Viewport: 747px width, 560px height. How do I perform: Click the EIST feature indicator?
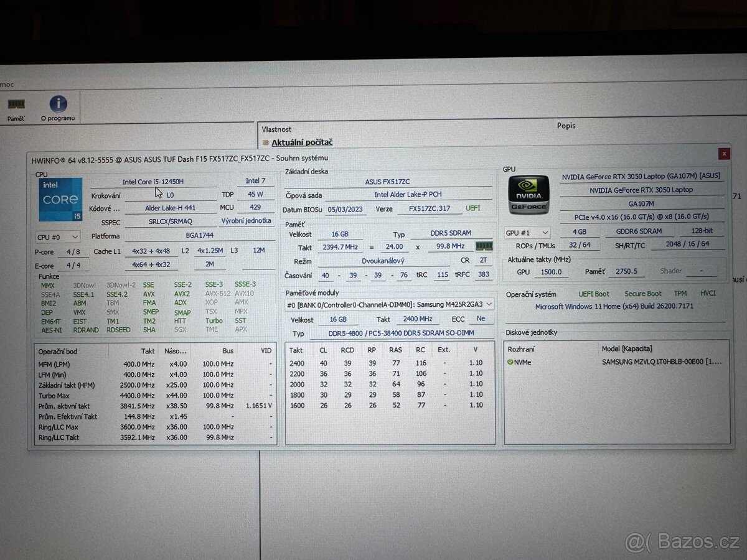[x=79, y=320]
